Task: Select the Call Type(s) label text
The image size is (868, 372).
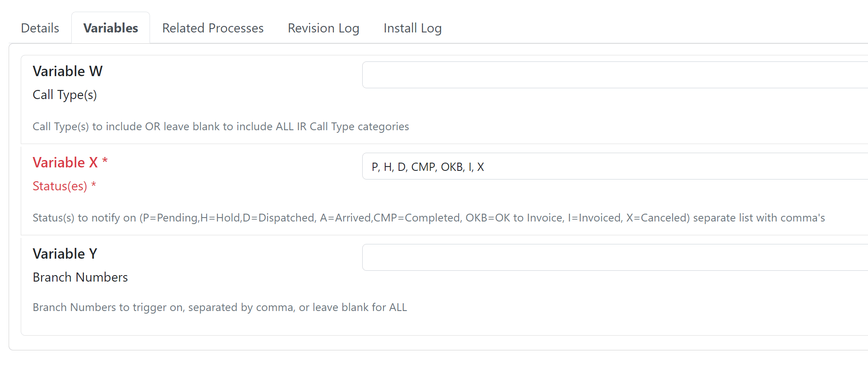Action: coord(65,95)
